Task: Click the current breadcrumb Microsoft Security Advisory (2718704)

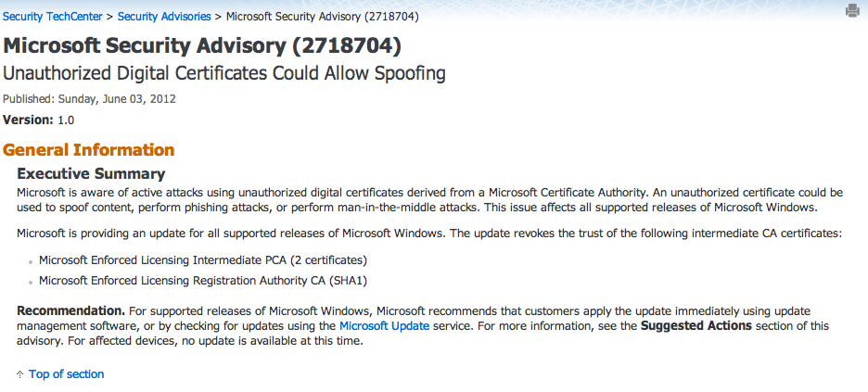Action: (x=322, y=17)
